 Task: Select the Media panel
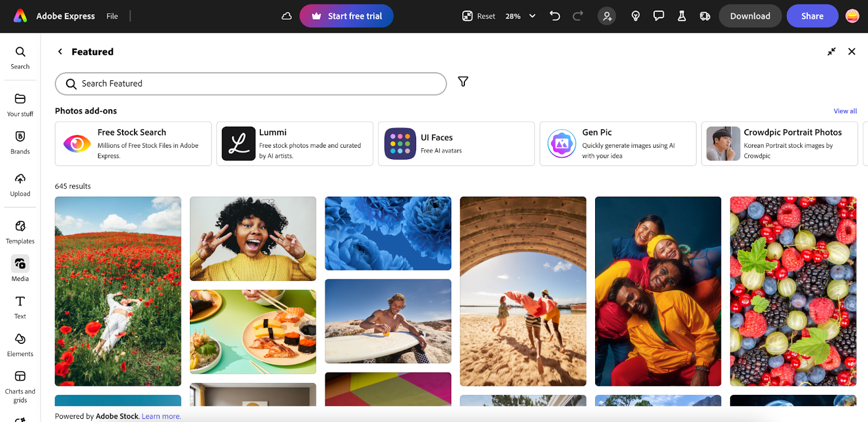20,269
